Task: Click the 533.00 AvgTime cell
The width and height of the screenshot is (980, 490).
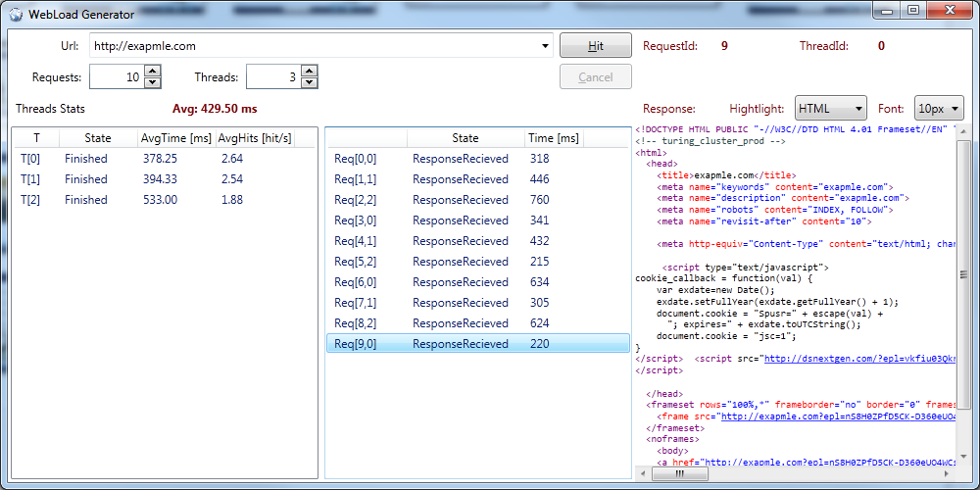Action: (160, 200)
